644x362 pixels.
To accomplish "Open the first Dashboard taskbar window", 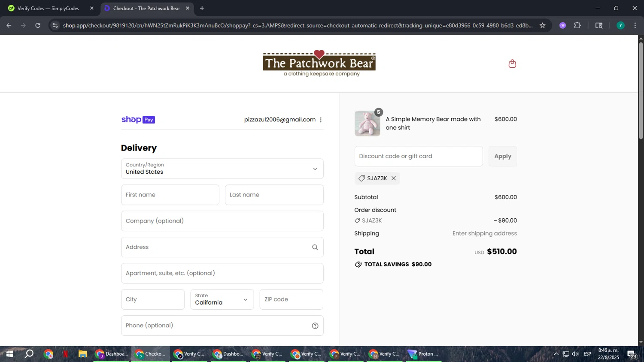I will click(x=112, y=354).
